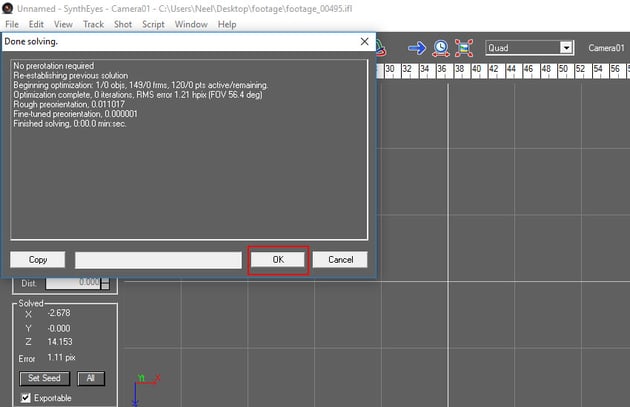Click the Dist. spinner arrows
Image resolution: width=630 pixels, height=407 pixels.
(105, 283)
